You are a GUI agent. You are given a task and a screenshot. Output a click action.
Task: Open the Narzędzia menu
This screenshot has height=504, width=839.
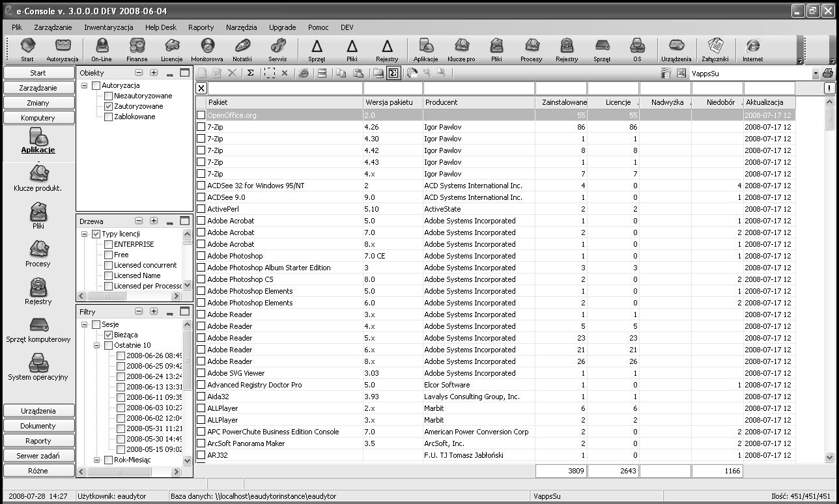click(x=242, y=27)
